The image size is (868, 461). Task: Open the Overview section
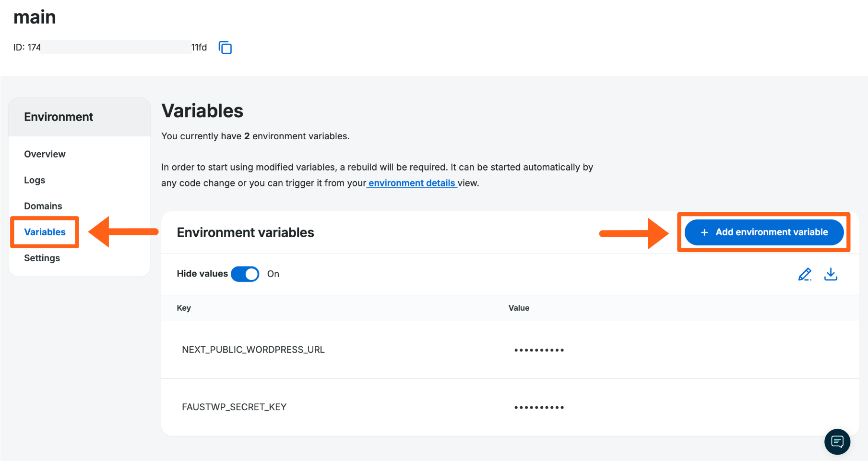coord(45,154)
